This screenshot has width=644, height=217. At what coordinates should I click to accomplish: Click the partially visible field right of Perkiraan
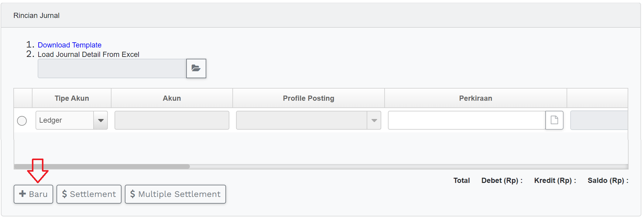pos(599,120)
